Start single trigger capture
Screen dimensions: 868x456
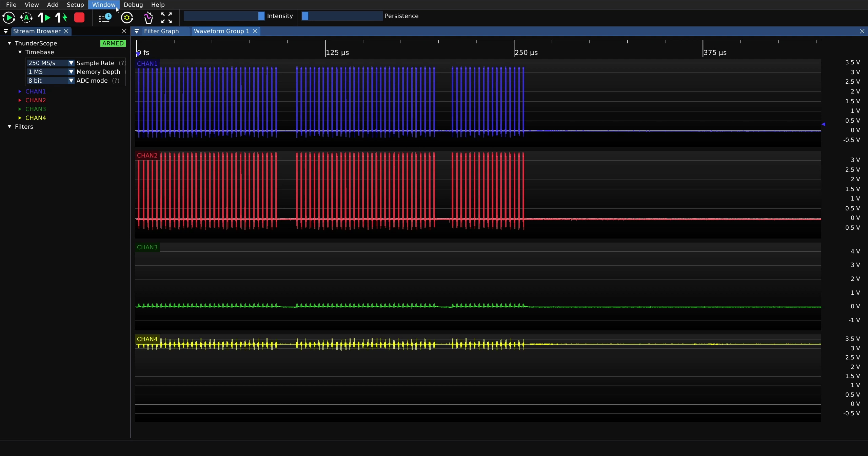click(44, 18)
